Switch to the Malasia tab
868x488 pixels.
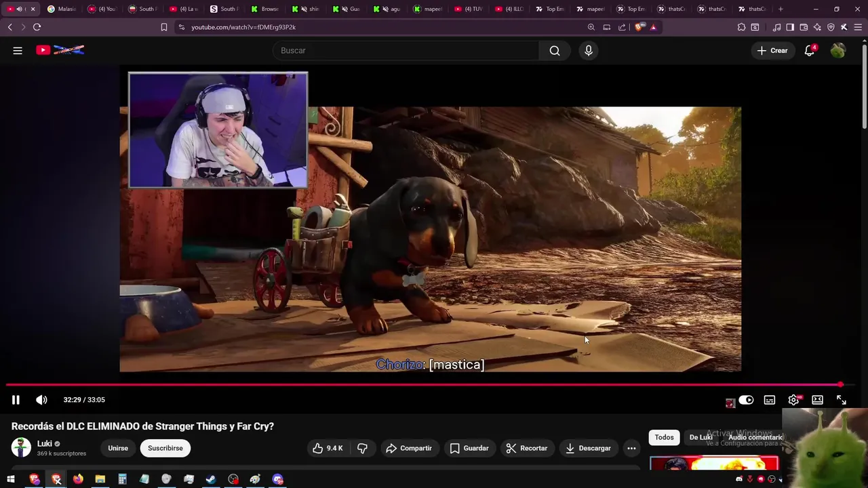point(61,9)
